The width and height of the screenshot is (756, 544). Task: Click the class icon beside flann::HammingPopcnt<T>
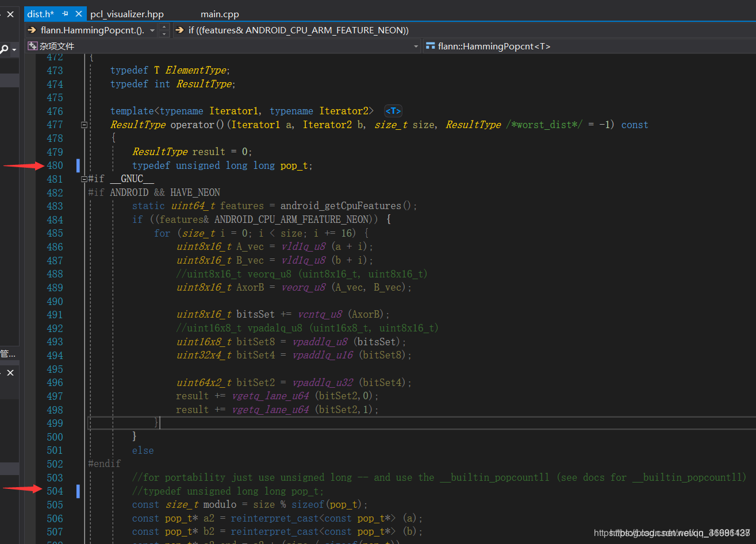(431, 46)
